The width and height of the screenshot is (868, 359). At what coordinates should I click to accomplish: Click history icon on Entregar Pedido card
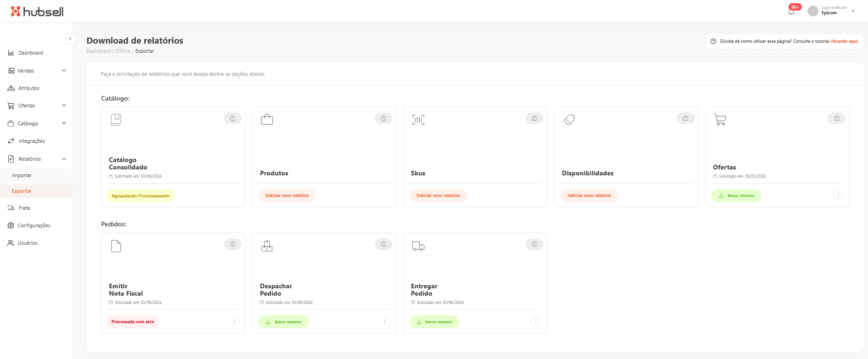534,245
